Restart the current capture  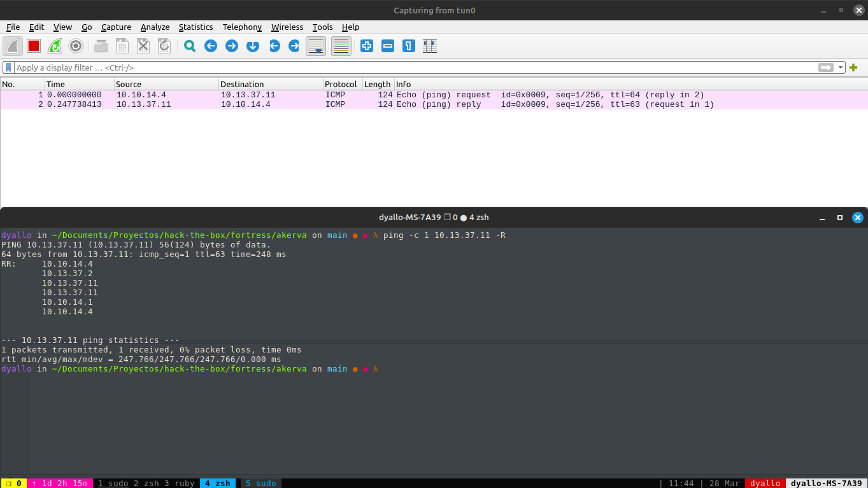pos(55,46)
